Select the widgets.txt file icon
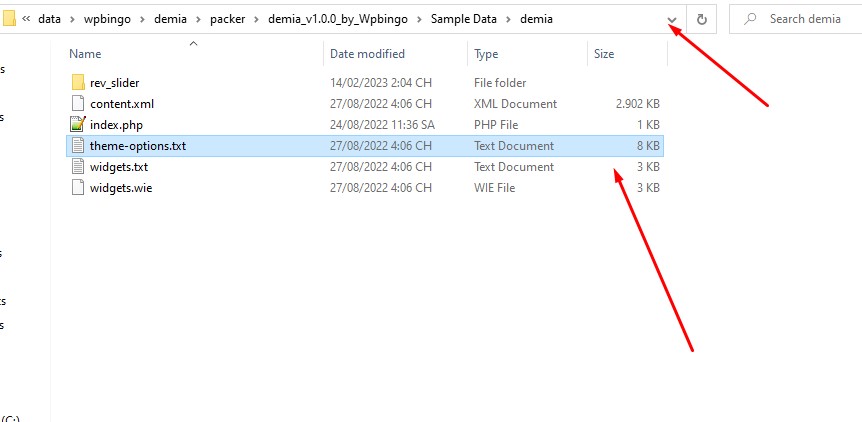The height and width of the screenshot is (422, 862). 78,166
